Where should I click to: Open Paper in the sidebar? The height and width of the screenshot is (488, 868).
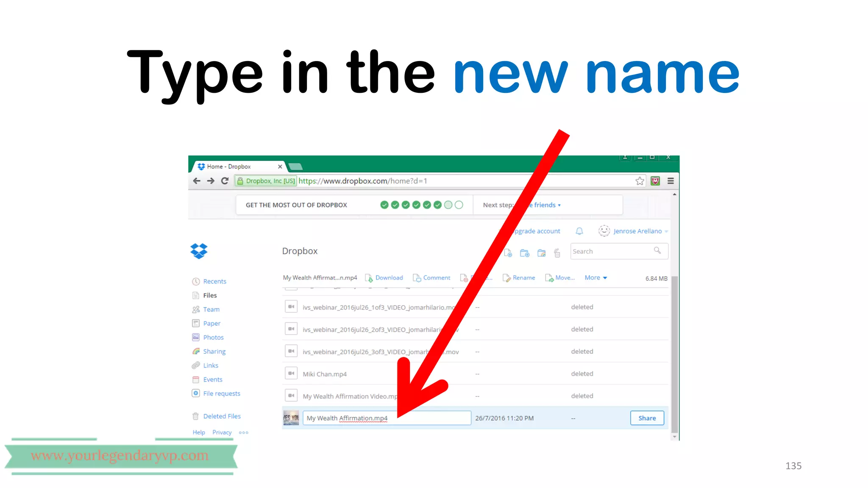pyautogui.click(x=206, y=323)
